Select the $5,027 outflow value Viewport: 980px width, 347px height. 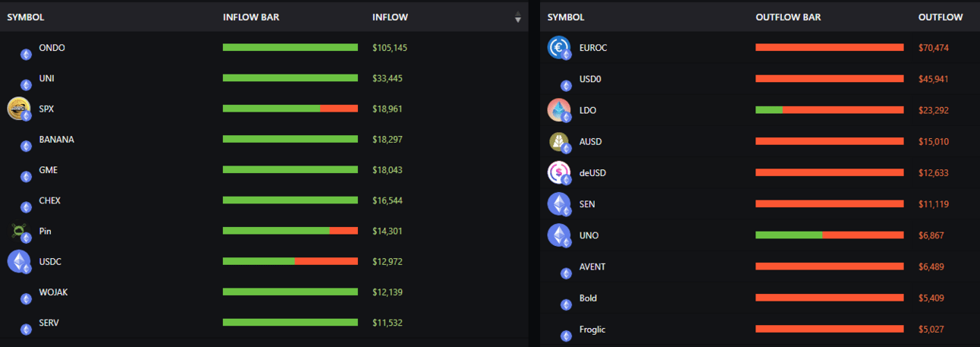(x=931, y=329)
